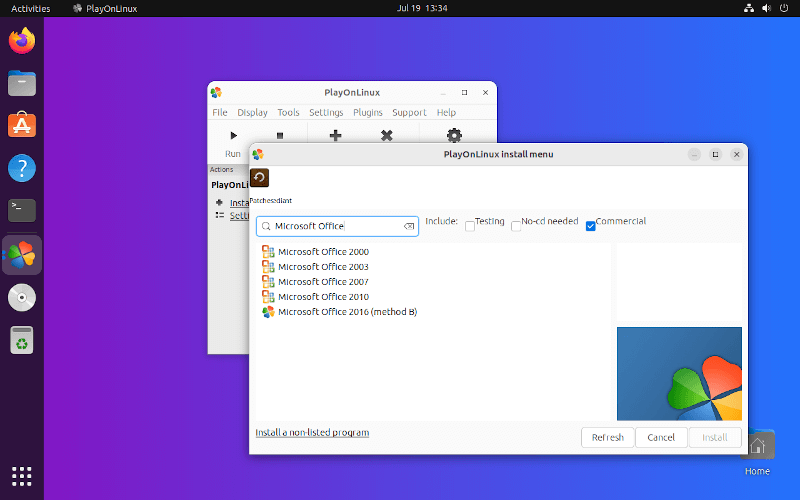
Task: Click the Refresh button
Action: 608,437
